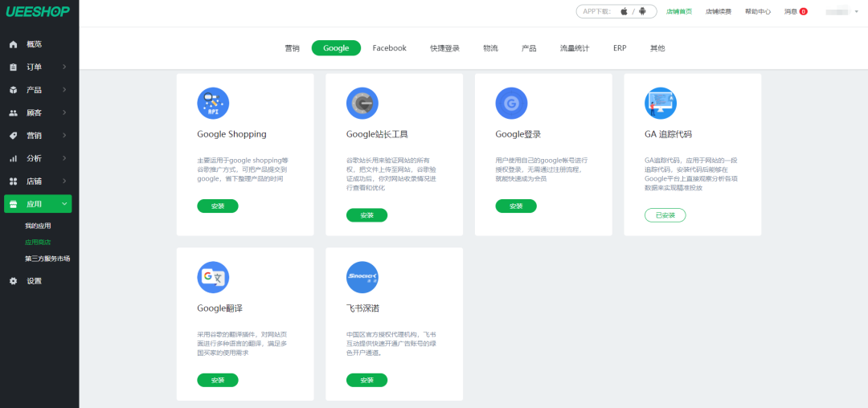Viewport: 868px width, 408px height.
Task: Expand the 顾客 sidebar chevron
Action: coord(64,112)
